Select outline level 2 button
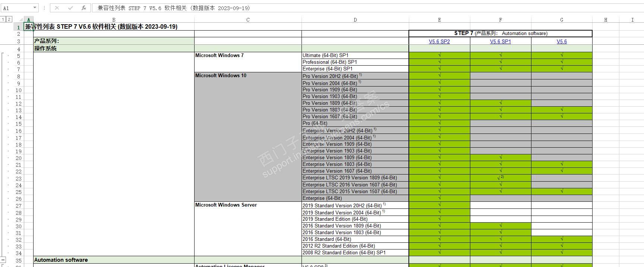The height and width of the screenshot is (267, 644). coord(9,19)
